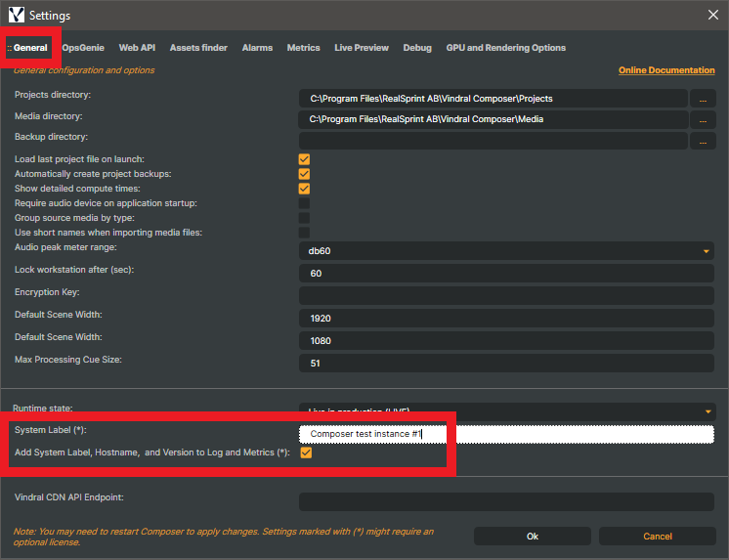Toggle Add System Label to Log checkbox
Viewport: 729px width, 560px height.
306,452
